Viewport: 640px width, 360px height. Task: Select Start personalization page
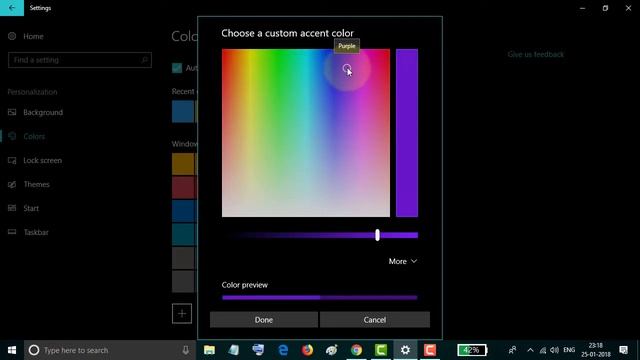(31, 208)
